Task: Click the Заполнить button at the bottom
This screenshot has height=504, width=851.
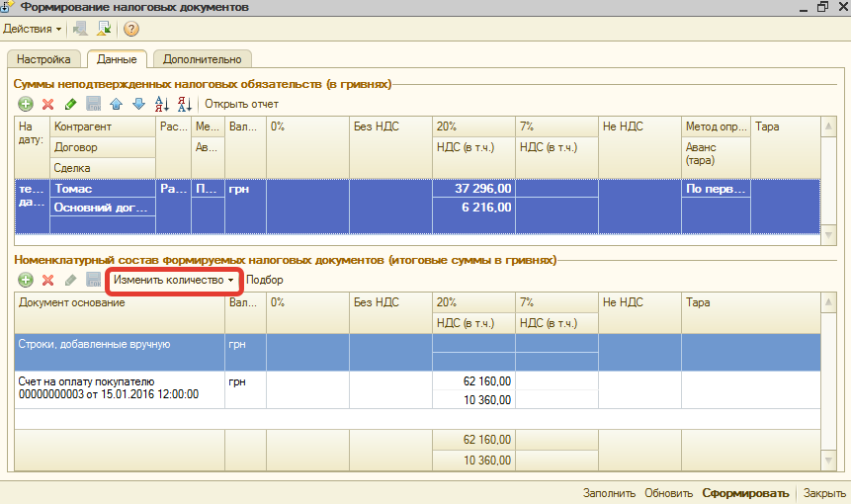Action: pyautogui.click(x=610, y=493)
